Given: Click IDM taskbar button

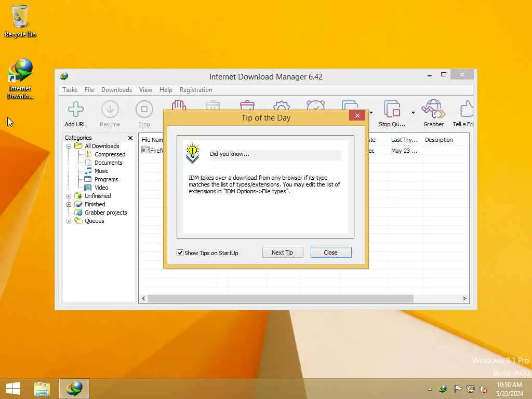Looking at the screenshot, I should [x=74, y=389].
